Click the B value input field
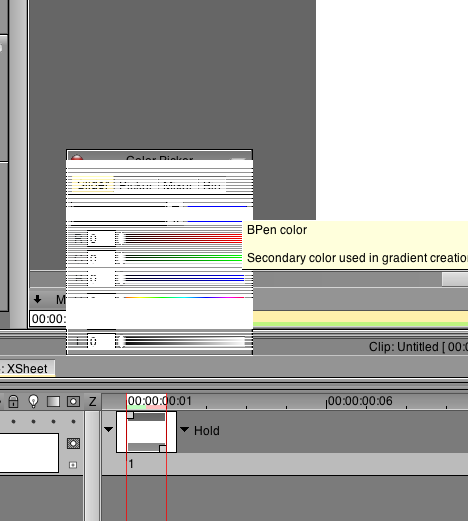Viewport: 468px width, 521px height. coord(101,278)
